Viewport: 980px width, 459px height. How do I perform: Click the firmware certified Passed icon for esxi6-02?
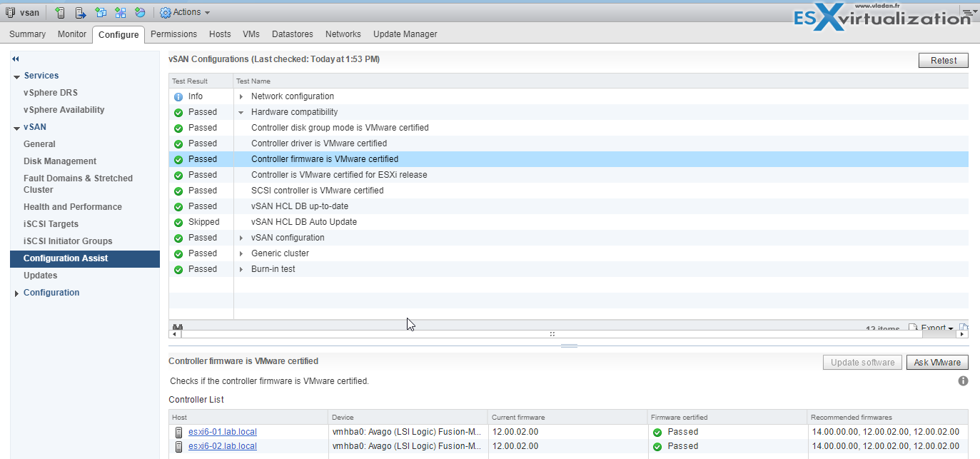[x=657, y=446]
